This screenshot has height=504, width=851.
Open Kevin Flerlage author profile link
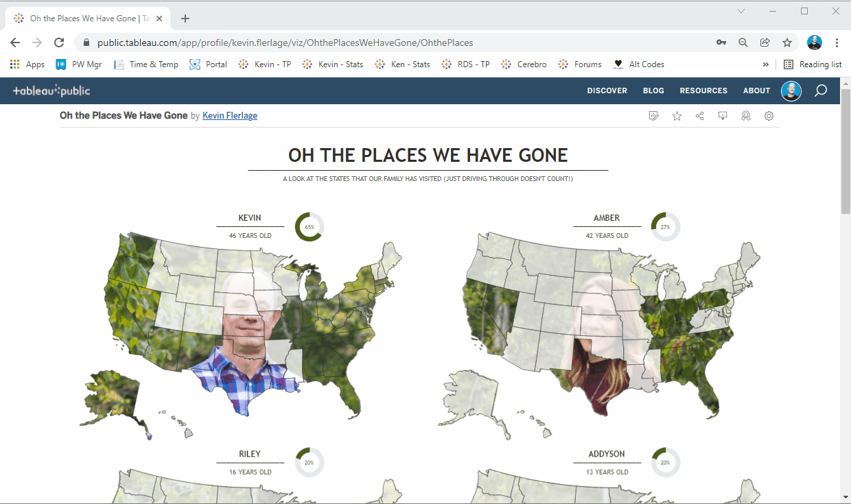tap(230, 116)
